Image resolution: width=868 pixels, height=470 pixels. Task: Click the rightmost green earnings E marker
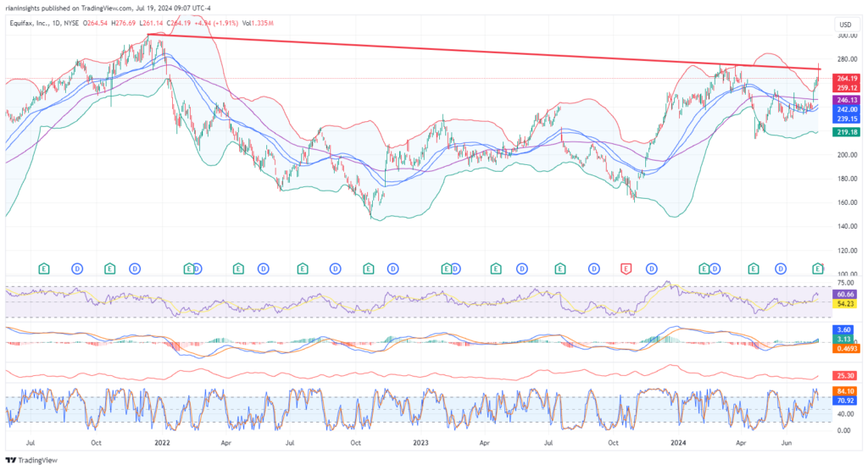tap(818, 268)
